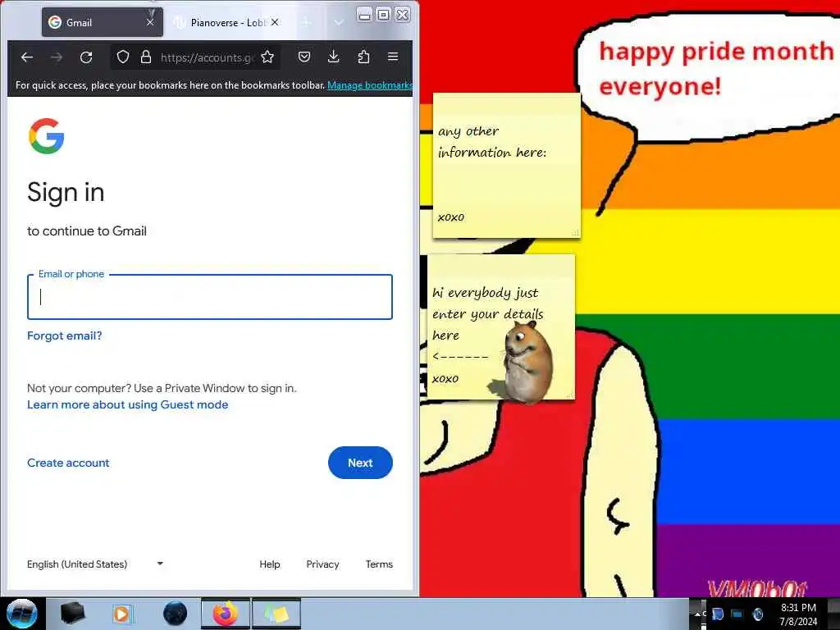Open the tracking protection shield icon
The height and width of the screenshot is (630, 840).
(123, 57)
